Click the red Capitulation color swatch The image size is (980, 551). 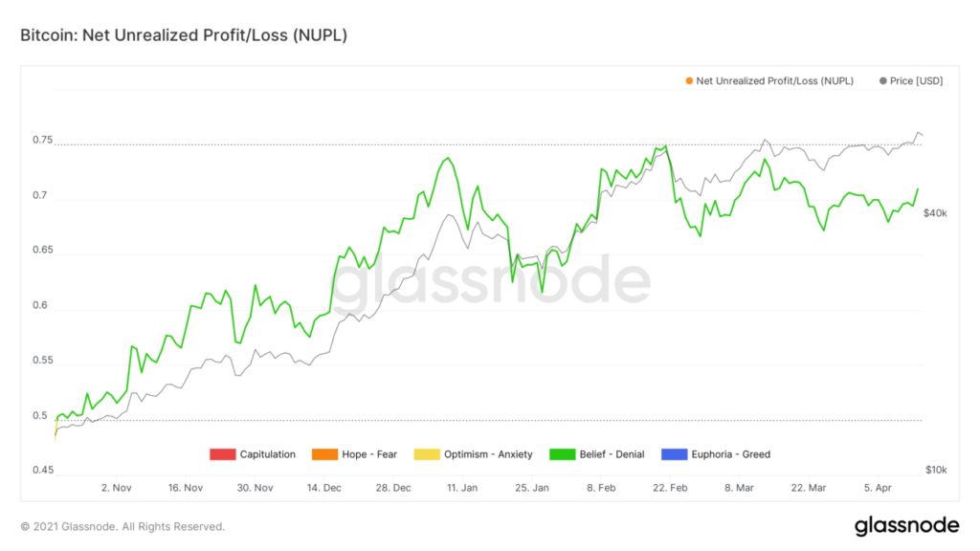222,454
